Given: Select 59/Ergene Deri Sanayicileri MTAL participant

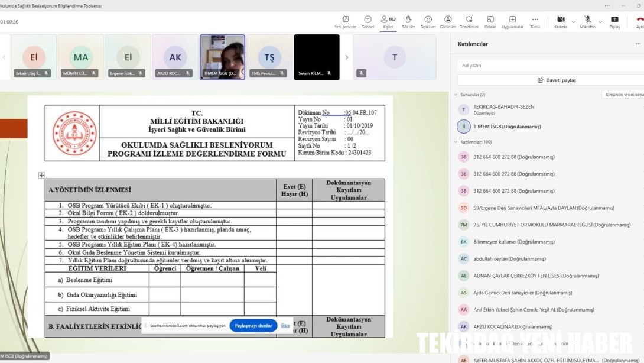Looking at the screenshot, I should 544,208.
